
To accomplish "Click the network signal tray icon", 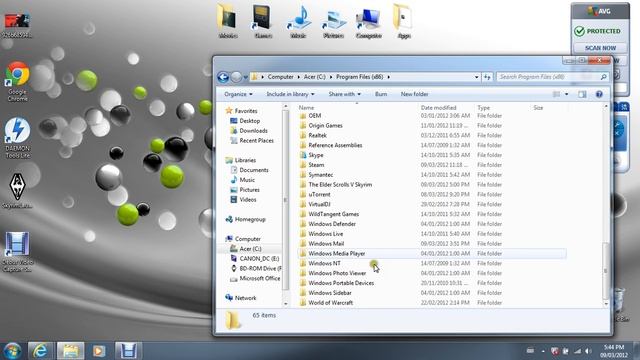I will [x=577, y=351].
